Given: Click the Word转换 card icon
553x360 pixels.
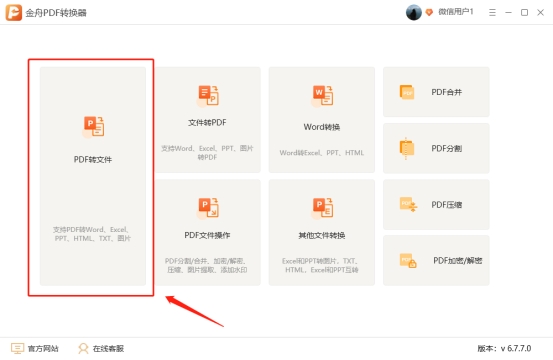Looking at the screenshot, I should (322, 96).
